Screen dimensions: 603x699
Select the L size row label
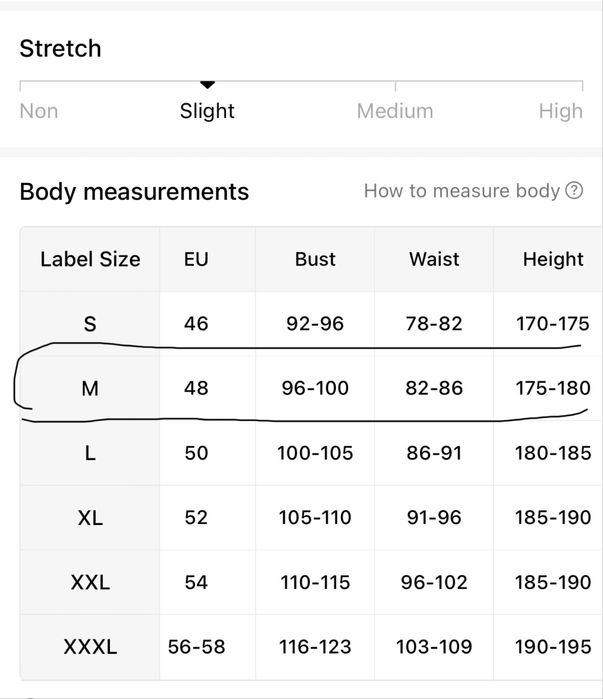click(90, 453)
